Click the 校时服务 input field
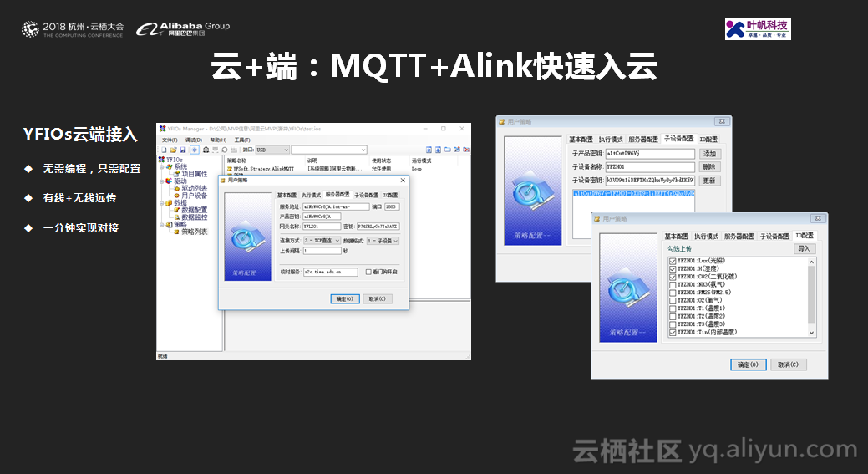868x474 pixels. pyautogui.click(x=331, y=272)
